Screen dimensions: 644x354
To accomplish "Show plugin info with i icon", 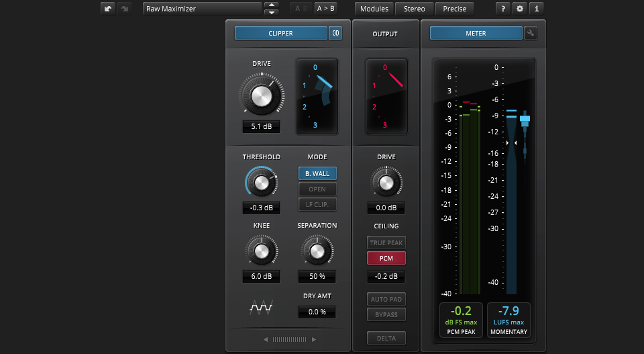I will click(537, 9).
